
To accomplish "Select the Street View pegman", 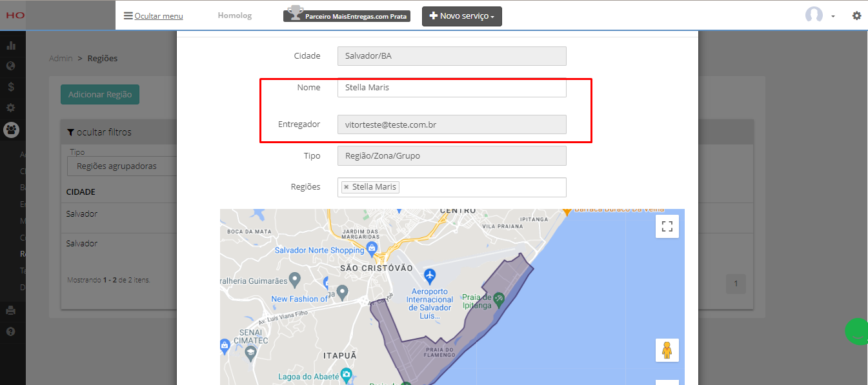I will point(667,350).
